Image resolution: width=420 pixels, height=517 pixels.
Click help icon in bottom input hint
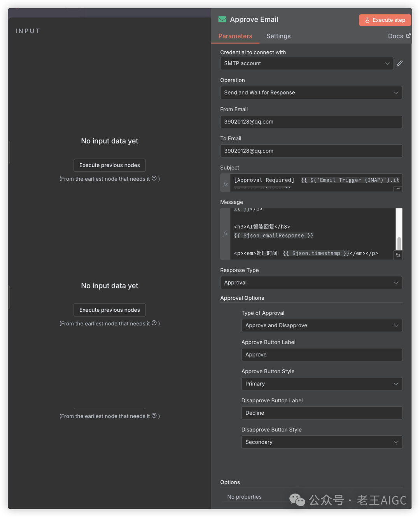(154, 416)
